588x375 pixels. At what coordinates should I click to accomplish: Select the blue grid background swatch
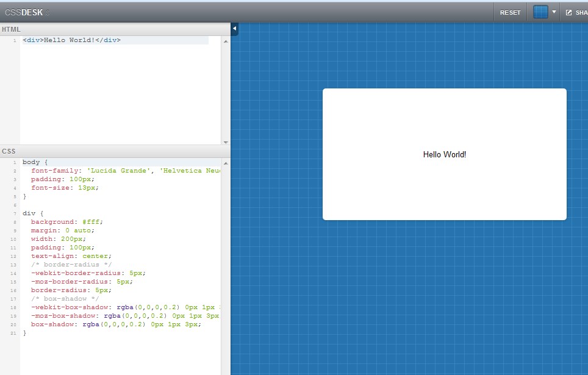point(540,12)
